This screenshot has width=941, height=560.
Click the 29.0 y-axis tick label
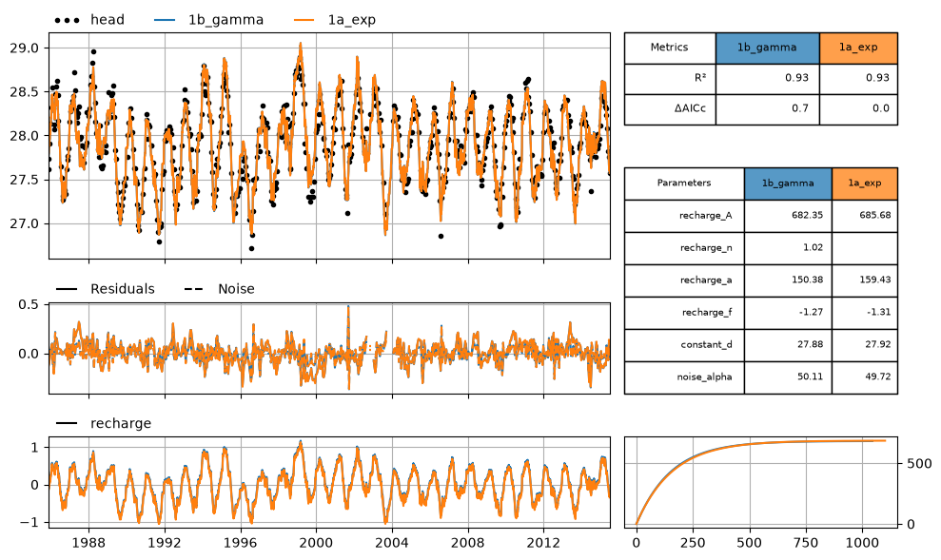[x=24, y=48]
